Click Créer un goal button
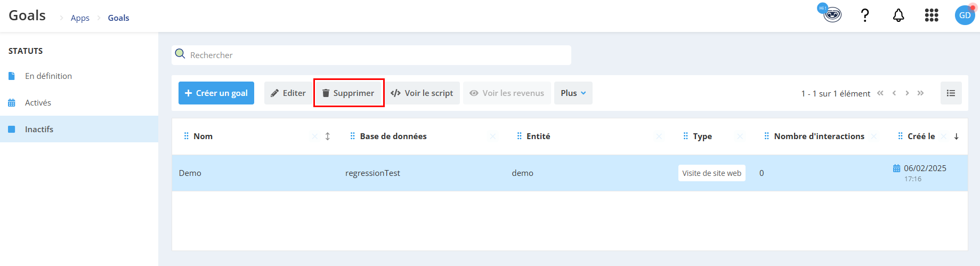 tap(216, 93)
